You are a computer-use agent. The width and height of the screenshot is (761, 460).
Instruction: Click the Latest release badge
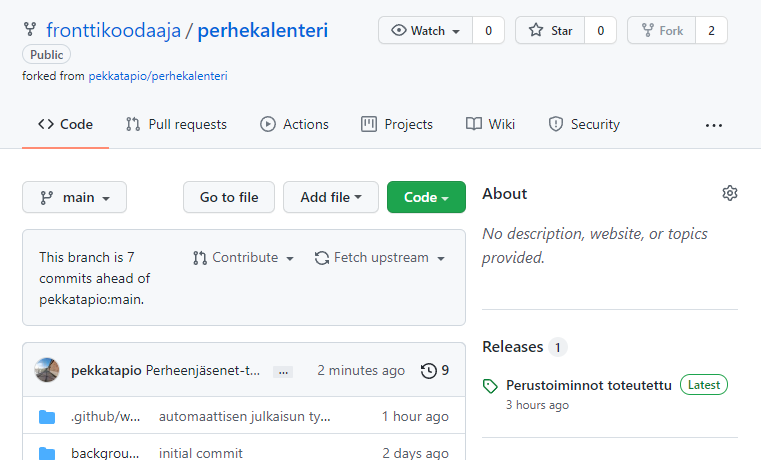click(x=704, y=385)
